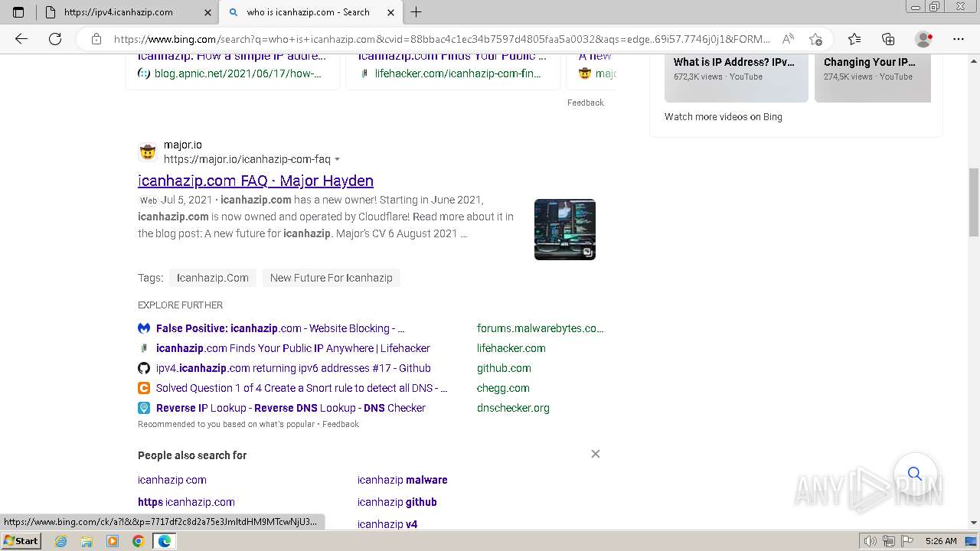Click the Chegg orange icon

pyautogui.click(x=144, y=388)
